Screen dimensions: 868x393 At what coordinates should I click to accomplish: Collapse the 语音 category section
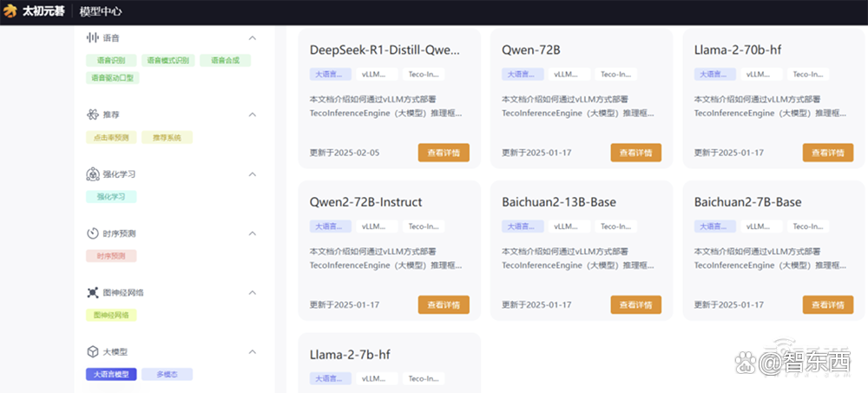[253, 38]
